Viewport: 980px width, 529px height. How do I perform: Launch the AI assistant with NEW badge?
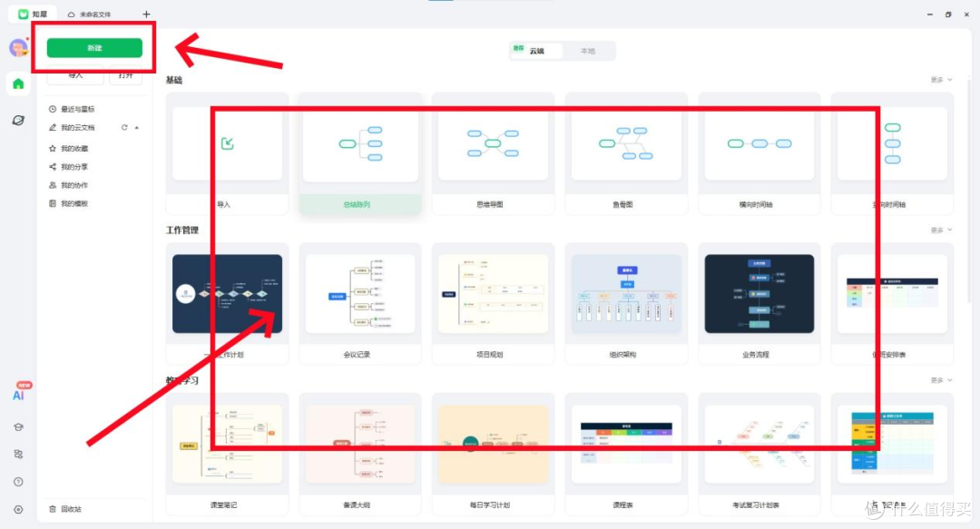pos(19,393)
